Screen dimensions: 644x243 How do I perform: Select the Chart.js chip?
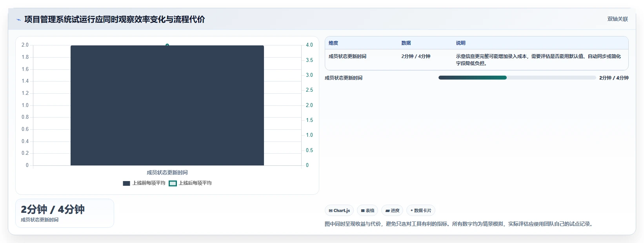[339, 210]
